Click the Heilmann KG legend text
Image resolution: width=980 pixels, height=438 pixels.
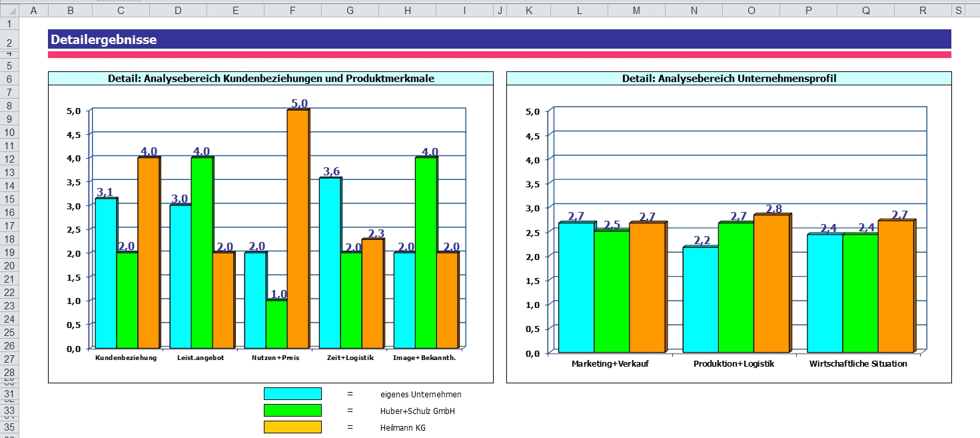click(x=402, y=428)
